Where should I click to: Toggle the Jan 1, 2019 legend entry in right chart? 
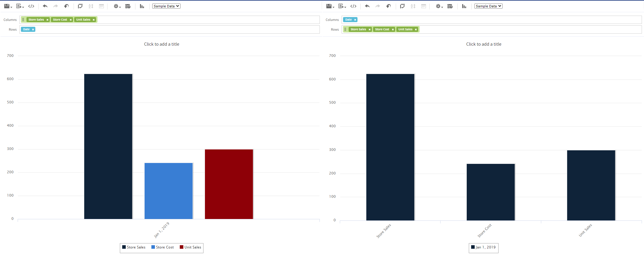pyautogui.click(x=484, y=247)
